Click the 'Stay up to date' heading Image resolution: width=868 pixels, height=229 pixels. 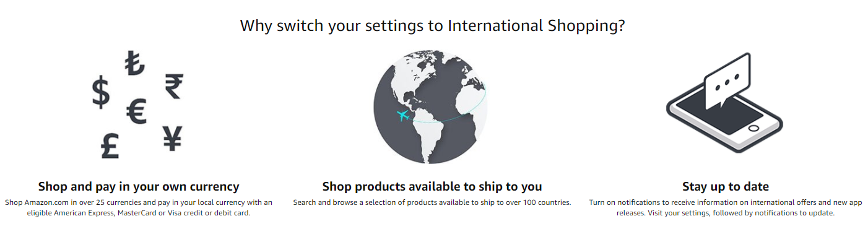(726, 186)
